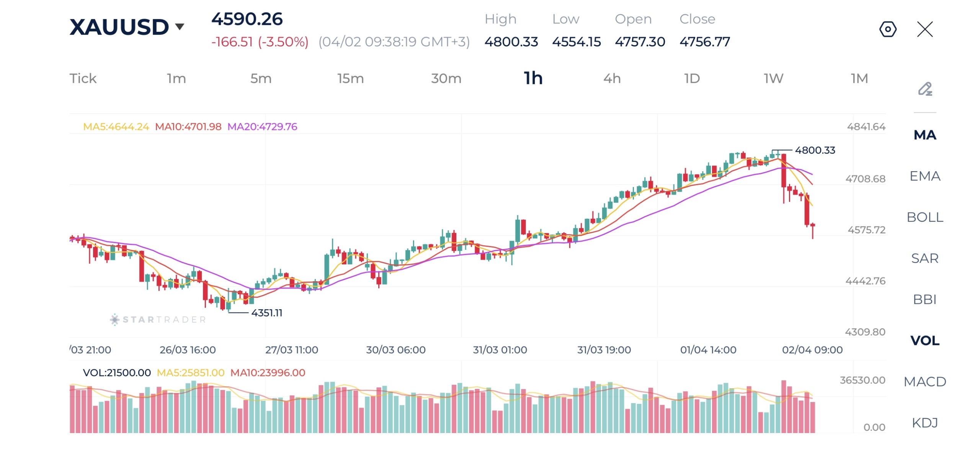The height and width of the screenshot is (451, 980).
Task: Switch sub-chart to KDJ
Action: (x=924, y=423)
